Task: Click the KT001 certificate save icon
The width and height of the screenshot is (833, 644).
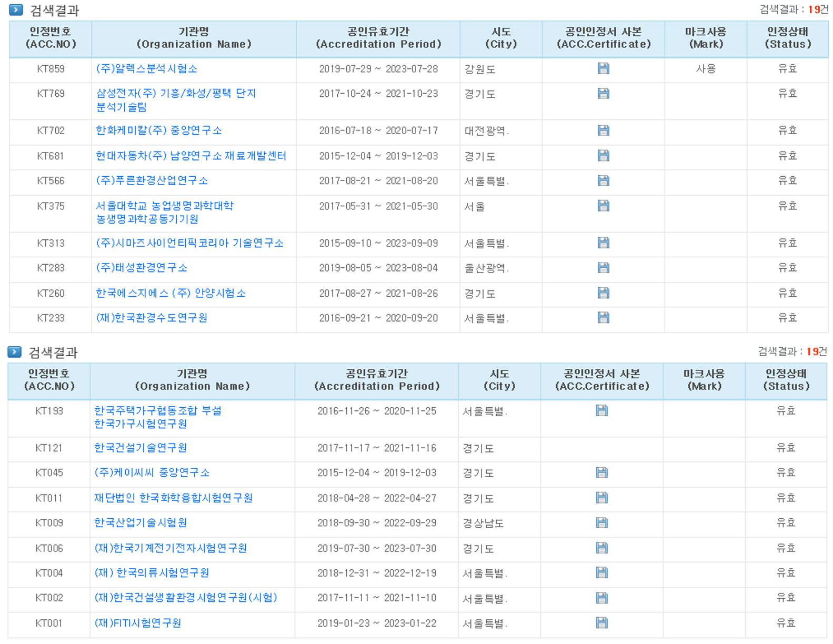Action: [x=601, y=623]
